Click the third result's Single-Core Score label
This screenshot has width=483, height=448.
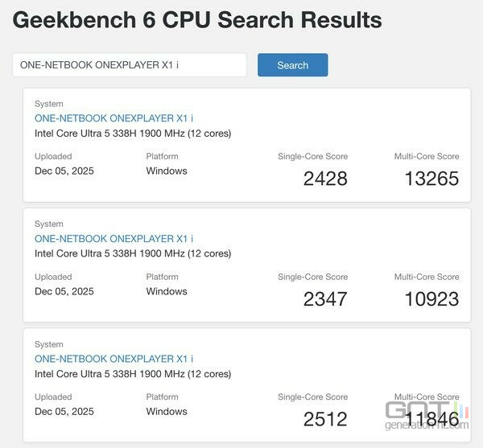[312, 397]
